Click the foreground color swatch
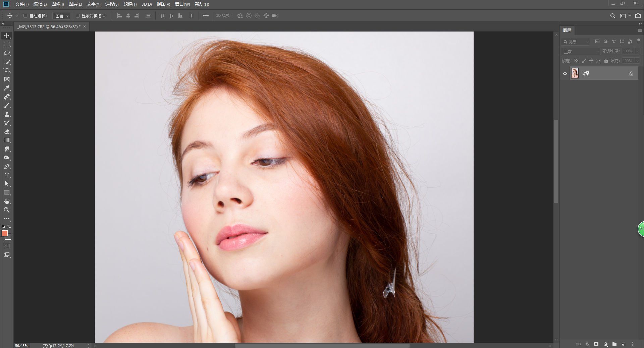Viewport: 644px width, 348px height. [x=4, y=233]
